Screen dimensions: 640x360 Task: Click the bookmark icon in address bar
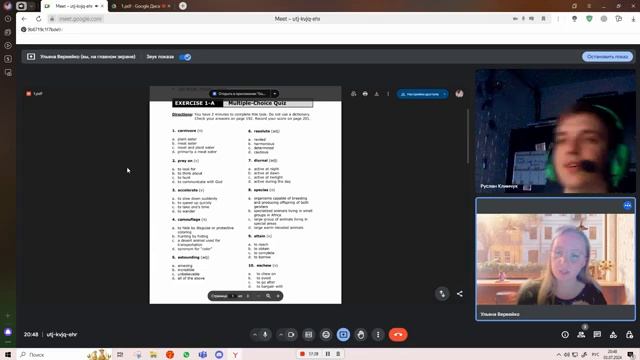click(543, 19)
